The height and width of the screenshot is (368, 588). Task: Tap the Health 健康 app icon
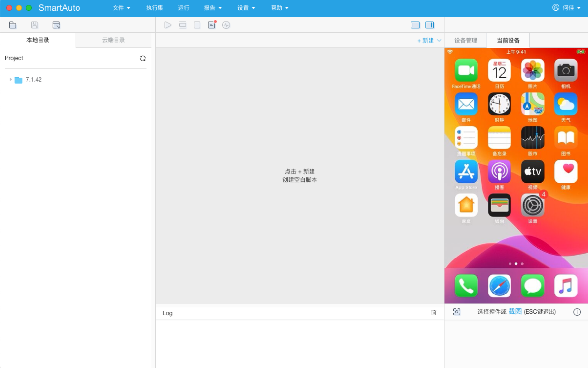tap(565, 172)
